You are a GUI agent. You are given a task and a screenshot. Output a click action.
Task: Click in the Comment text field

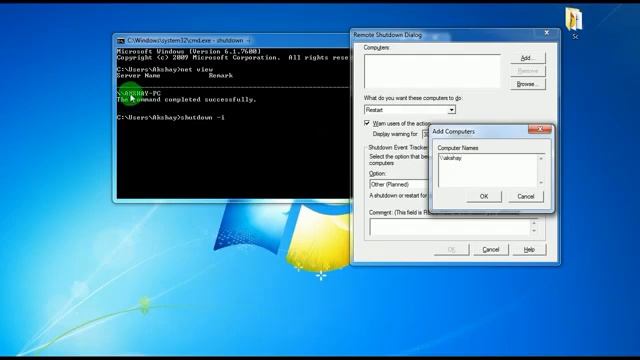pos(450,227)
